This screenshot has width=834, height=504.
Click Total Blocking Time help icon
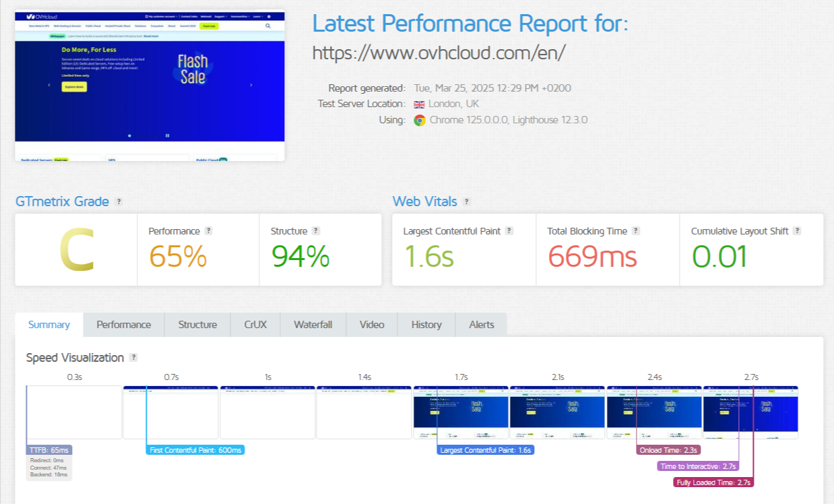(636, 231)
